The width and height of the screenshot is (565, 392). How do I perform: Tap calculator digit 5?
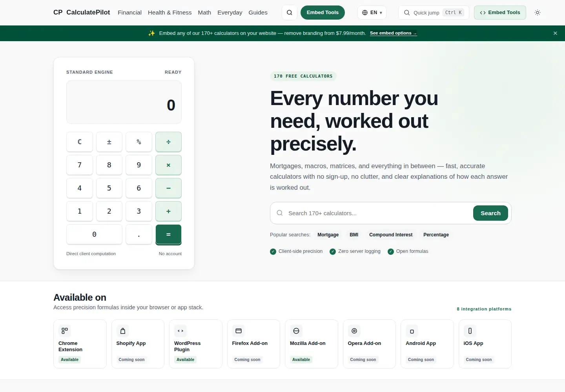109,188
